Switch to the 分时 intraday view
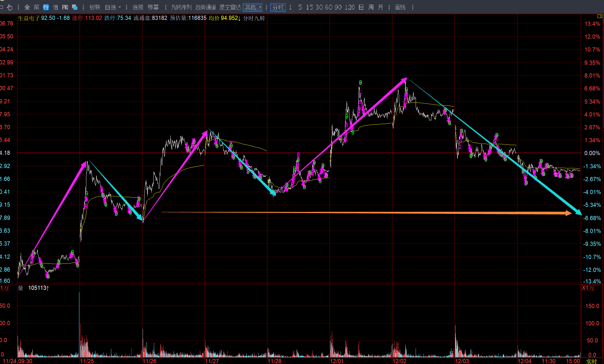Viewport: 604px width, 364px height. [278, 7]
